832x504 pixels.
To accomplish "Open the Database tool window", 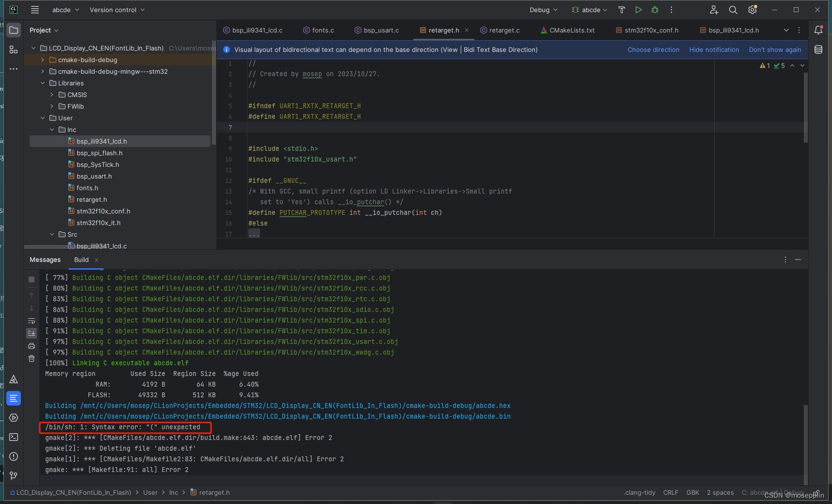I will (819, 49).
